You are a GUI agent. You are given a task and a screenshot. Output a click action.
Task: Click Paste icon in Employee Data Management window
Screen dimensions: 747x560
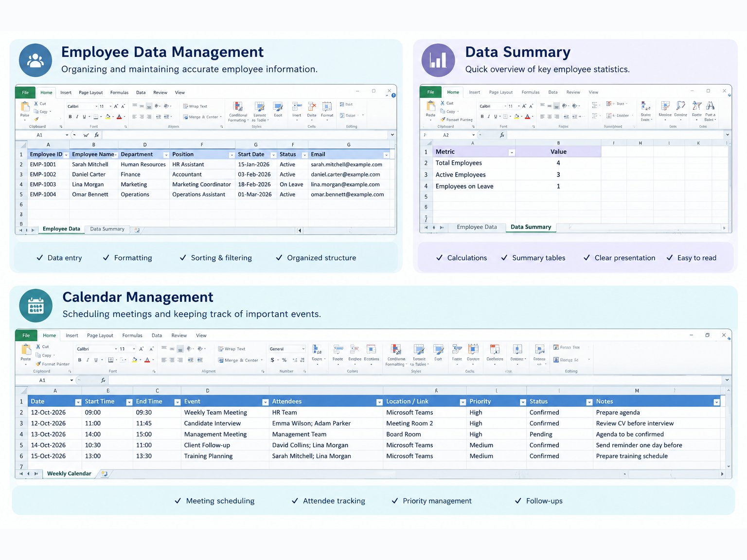(x=25, y=107)
